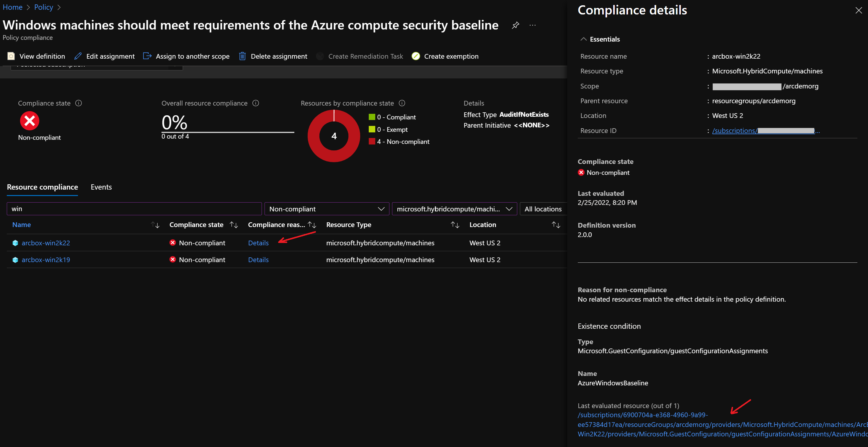The image size is (868, 447).
Task: Sort by Location column arrows
Action: 556,225
